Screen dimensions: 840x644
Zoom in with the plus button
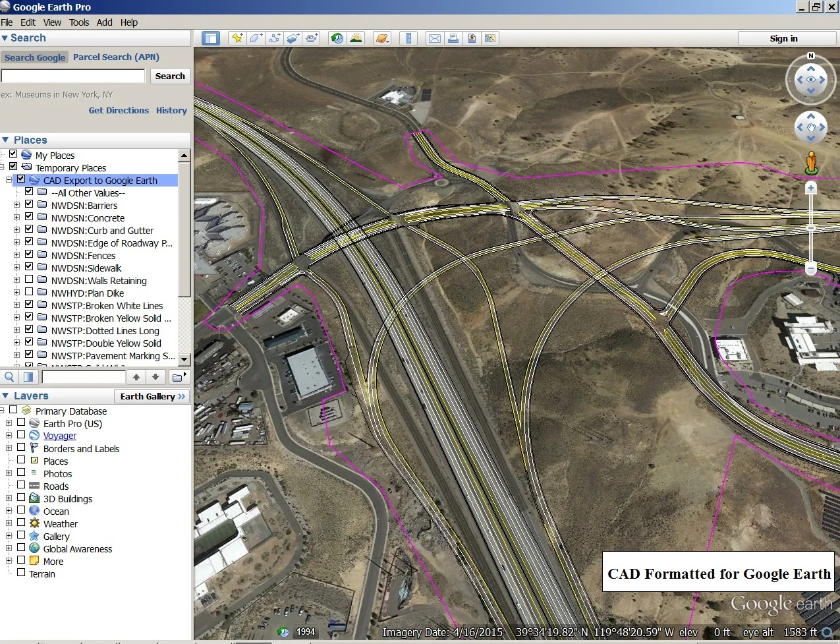click(x=811, y=188)
